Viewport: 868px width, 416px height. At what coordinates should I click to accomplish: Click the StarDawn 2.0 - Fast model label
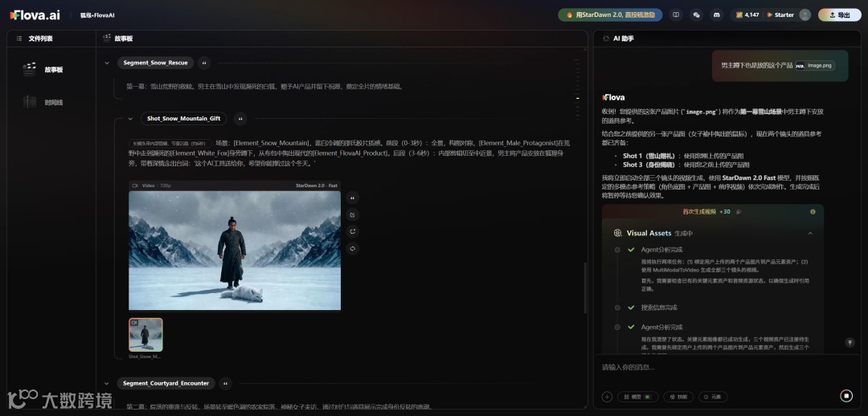tap(316, 186)
